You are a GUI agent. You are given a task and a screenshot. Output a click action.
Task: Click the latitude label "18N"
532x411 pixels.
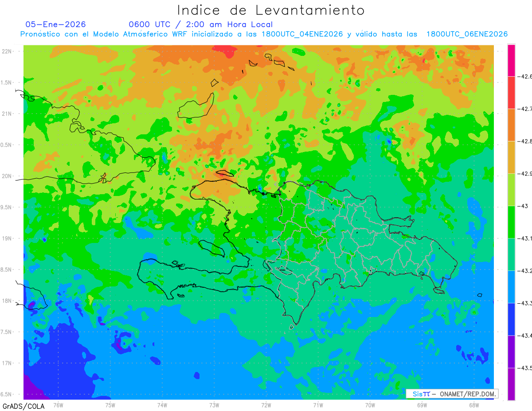click(8, 301)
